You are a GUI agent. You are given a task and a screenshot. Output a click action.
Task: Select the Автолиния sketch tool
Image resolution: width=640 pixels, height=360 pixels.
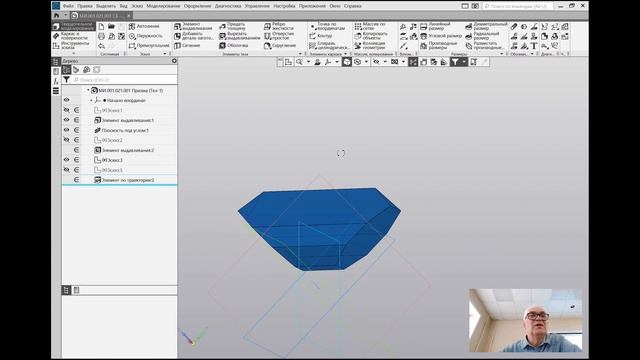click(144, 27)
